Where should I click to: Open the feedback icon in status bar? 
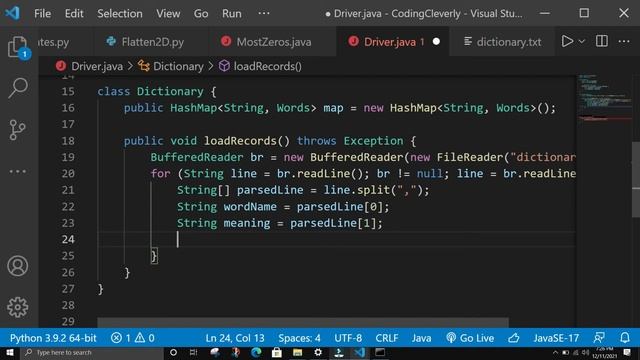coord(599,338)
